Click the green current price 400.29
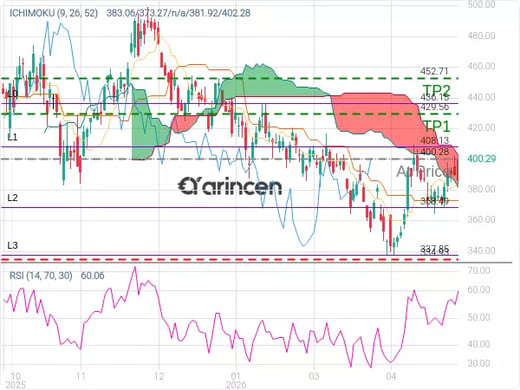Screen dimensions: 520x390 pyautogui.click(x=481, y=159)
